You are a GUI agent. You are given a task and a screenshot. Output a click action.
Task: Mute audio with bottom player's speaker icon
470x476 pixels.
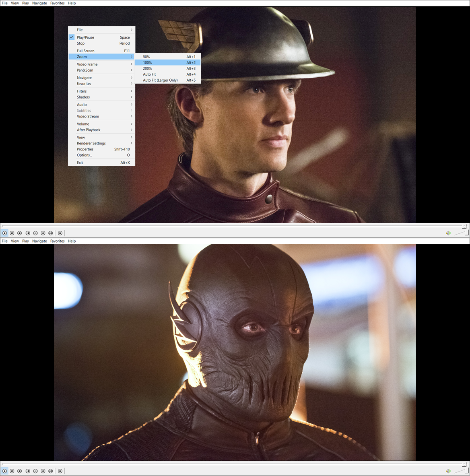point(448,471)
